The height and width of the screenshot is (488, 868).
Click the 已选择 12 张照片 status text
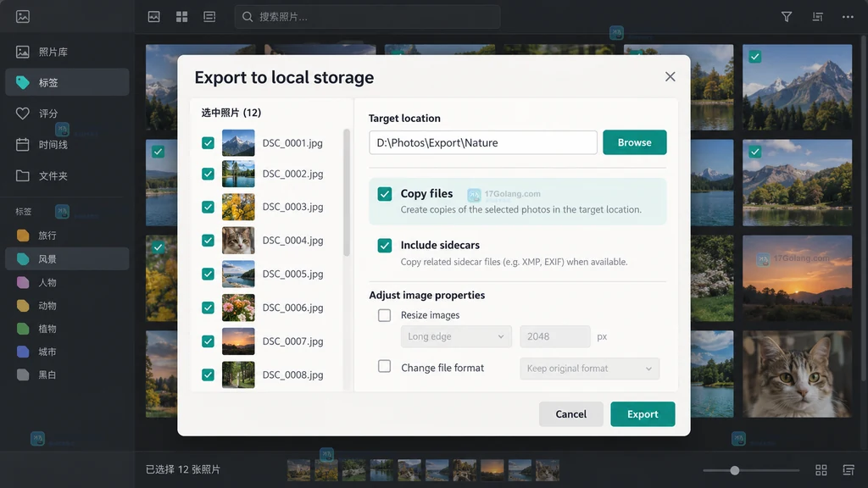183,469
